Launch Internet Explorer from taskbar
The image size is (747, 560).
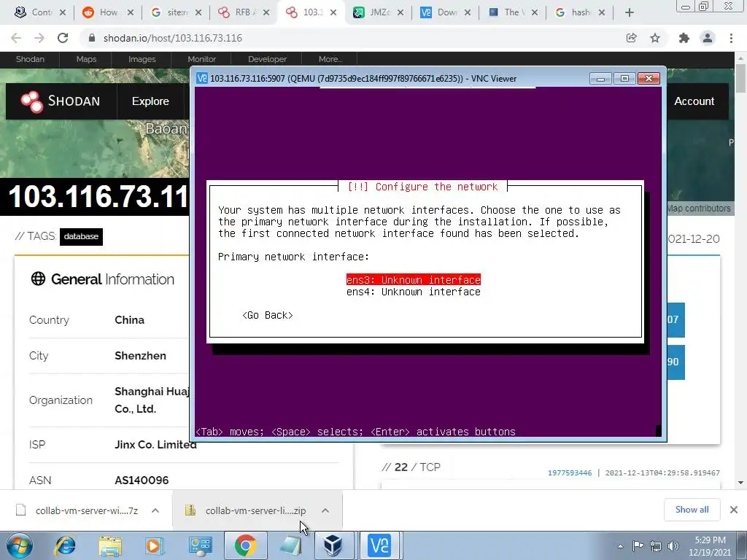(x=65, y=545)
